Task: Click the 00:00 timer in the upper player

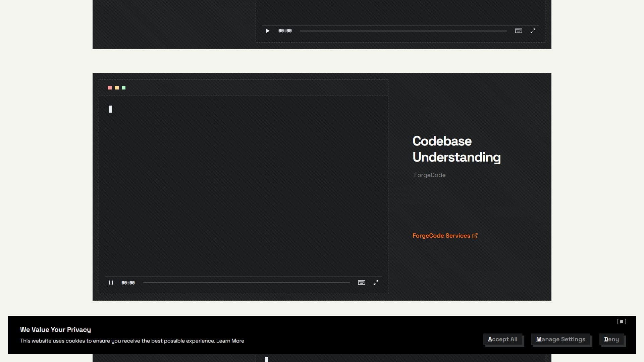Action: [285, 31]
